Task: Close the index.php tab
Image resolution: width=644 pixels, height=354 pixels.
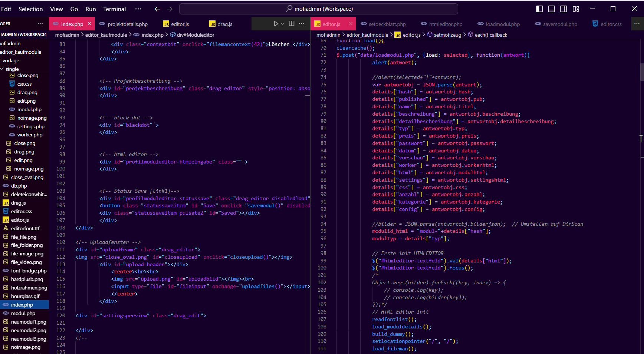Action: coord(90,24)
